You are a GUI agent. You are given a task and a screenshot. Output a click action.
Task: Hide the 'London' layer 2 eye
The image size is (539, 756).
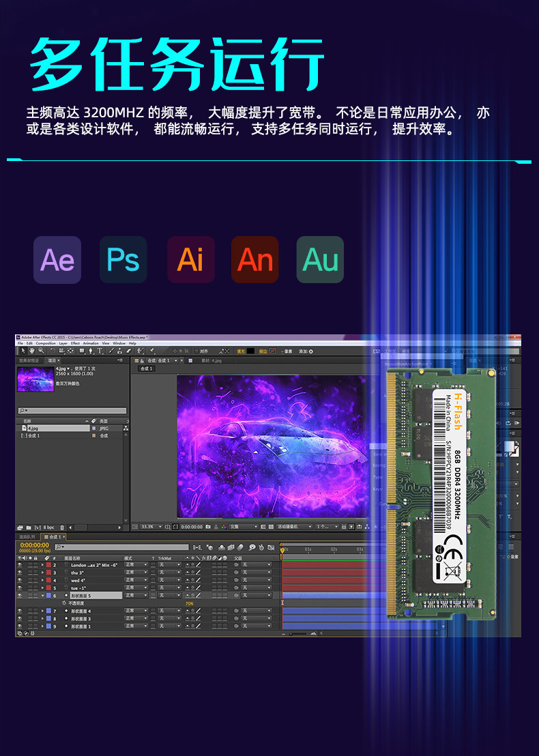(x=19, y=564)
